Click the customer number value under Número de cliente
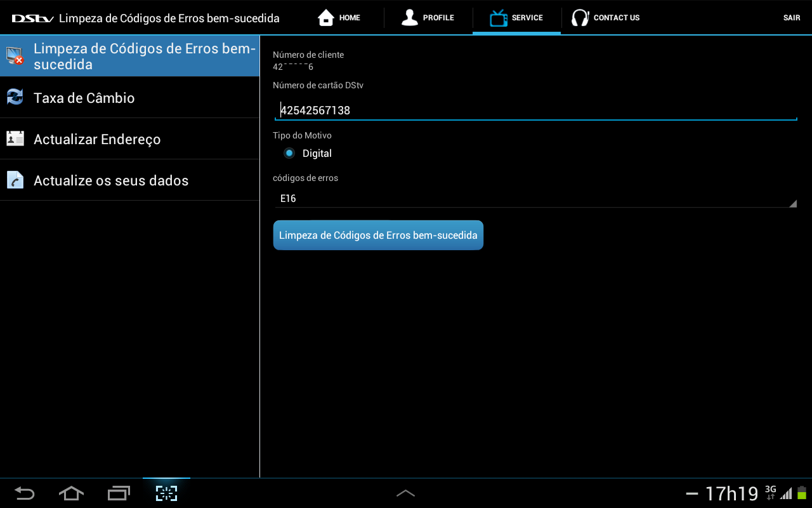 [293, 67]
